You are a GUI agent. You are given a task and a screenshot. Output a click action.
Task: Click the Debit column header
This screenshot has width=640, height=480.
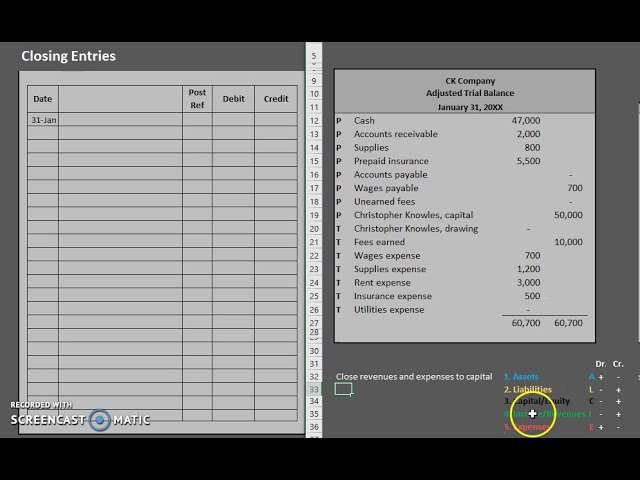point(233,99)
